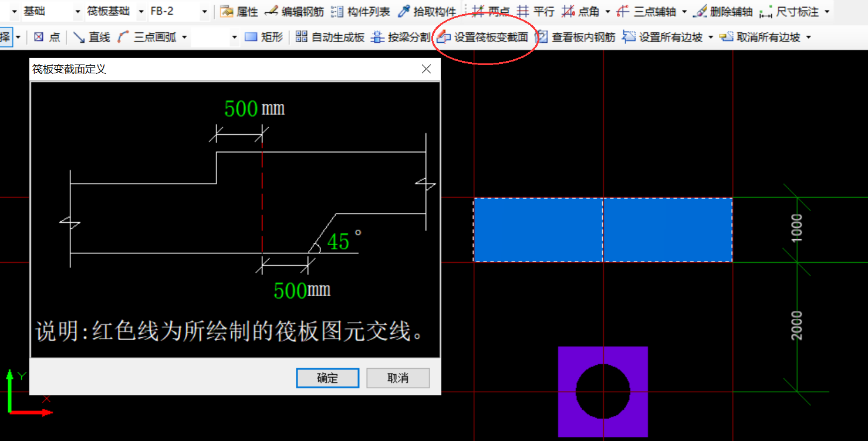Expand the dropdown arrow next to 三点画弧
This screenshot has width=868, height=441.
[184, 38]
